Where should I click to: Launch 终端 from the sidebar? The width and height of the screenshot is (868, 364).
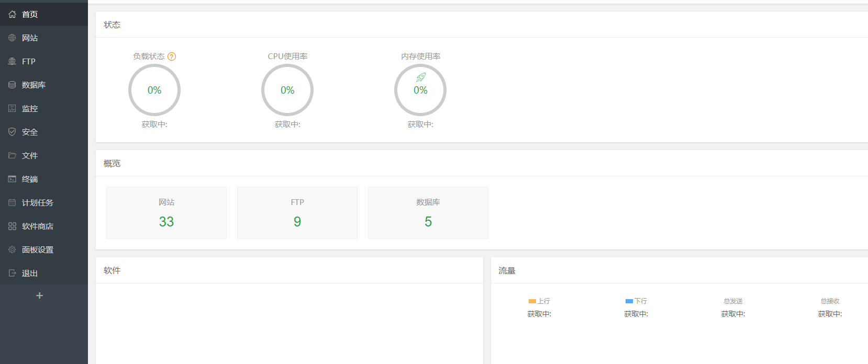(44, 179)
